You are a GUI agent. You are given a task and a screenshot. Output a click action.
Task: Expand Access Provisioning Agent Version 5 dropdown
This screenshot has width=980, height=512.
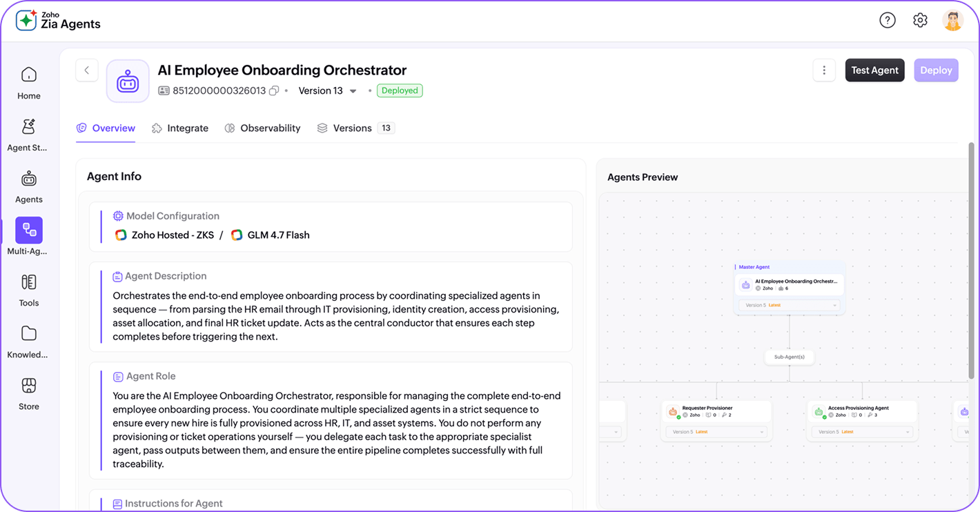pyautogui.click(x=863, y=432)
